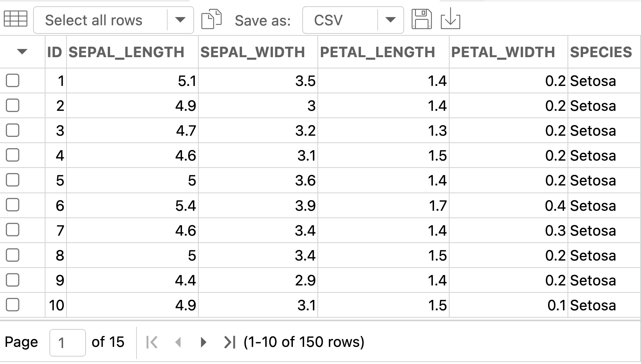Copy selected rows with clipboard icon
The width and height of the screenshot is (641, 364).
(211, 19)
